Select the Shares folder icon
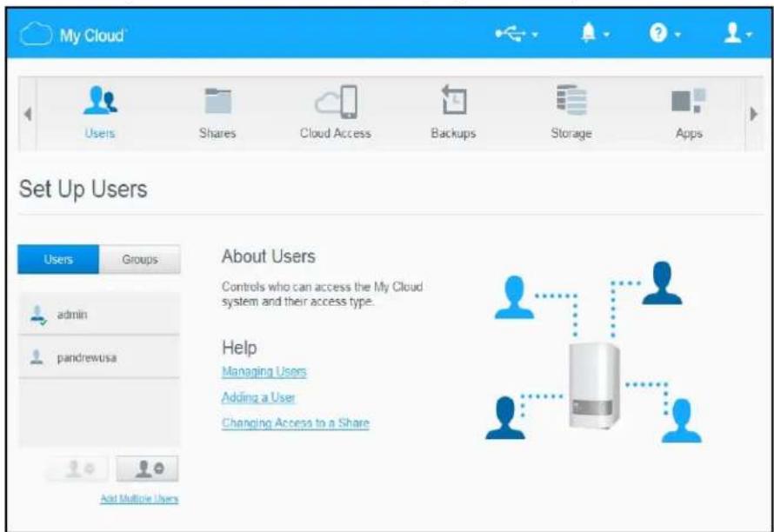The height and width of the screenshot is (532, 774). click(217, 101)
